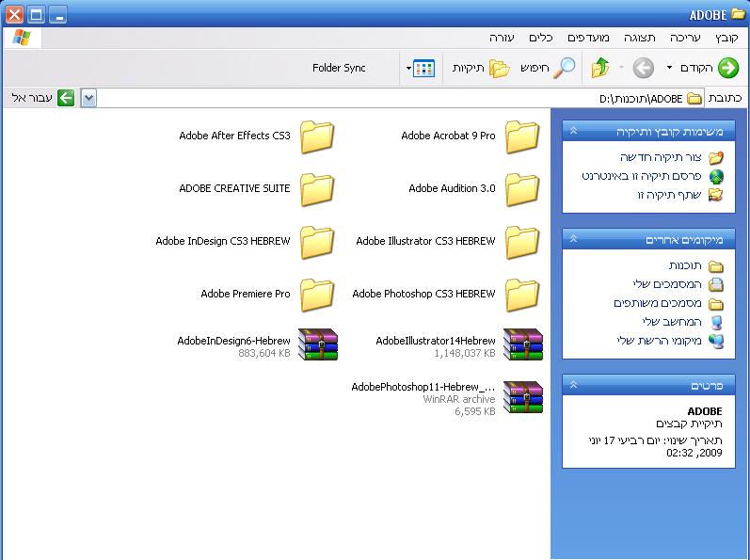Open the Views dropdown arrow
Screen dimensions: 750x560
tap(408, 69)
